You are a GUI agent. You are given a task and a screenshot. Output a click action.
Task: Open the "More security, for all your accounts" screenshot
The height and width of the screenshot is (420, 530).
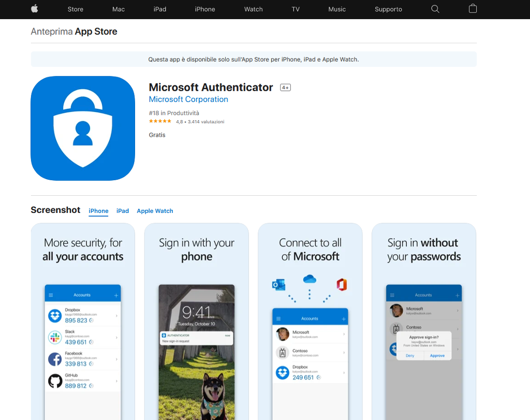[x=83, y=321]
